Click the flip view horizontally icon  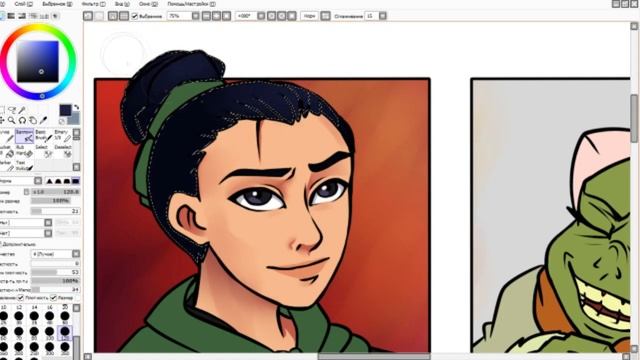click(325, 16)
